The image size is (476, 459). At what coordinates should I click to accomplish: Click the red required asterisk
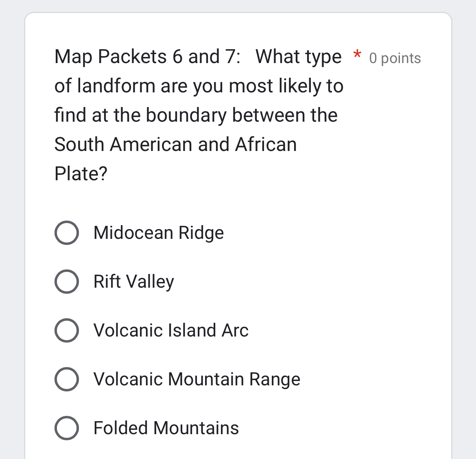click(x=357, y=56)
